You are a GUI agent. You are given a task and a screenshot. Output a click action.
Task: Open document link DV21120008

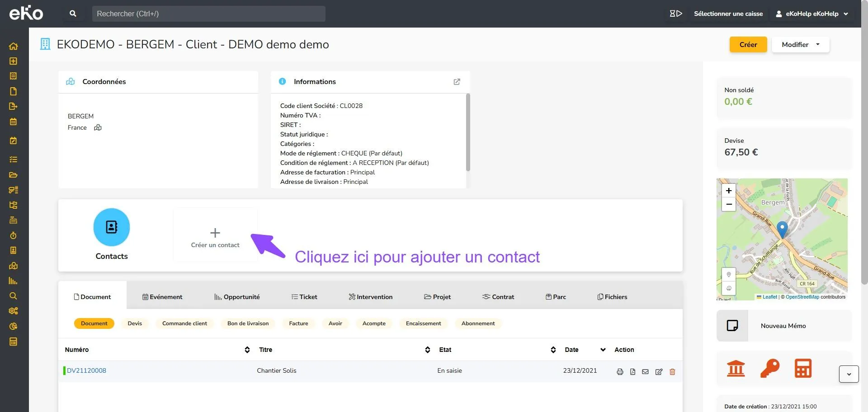pyautogui.click(x=86, y=370)
